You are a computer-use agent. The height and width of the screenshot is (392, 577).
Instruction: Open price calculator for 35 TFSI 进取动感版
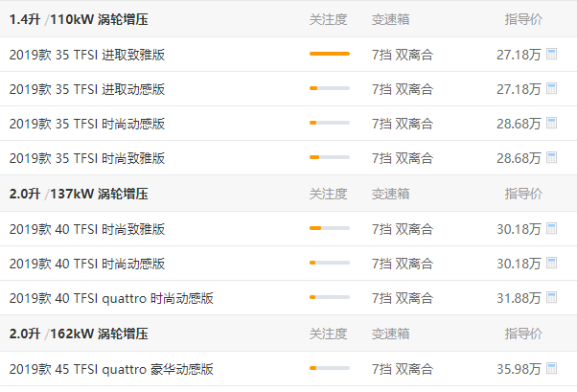point(551,89)
